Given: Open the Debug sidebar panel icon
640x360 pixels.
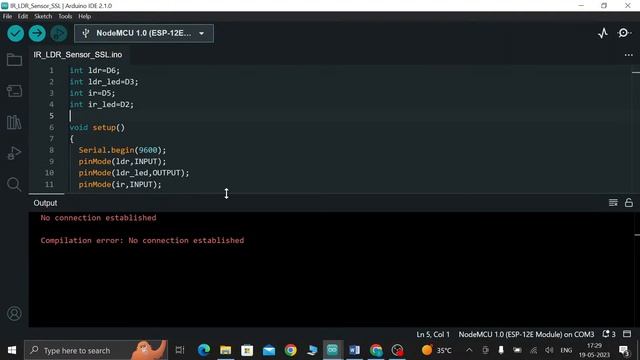Looking at the screenshot, I should [x=14, y=153].
